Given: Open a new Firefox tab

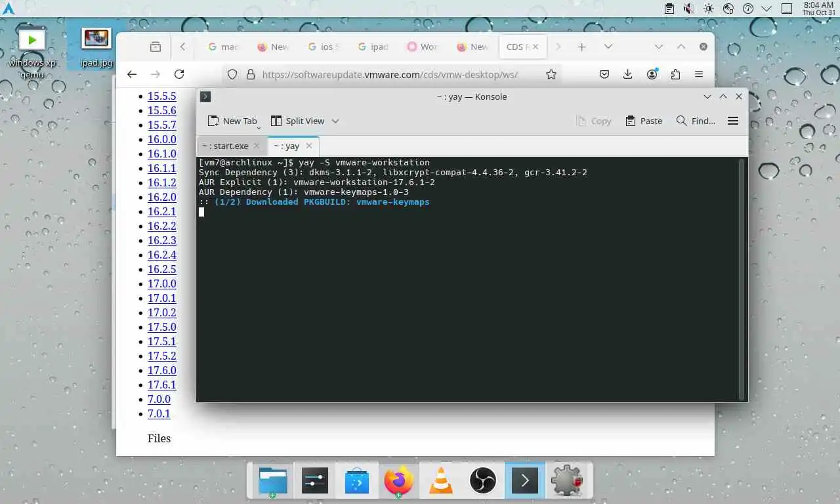Looking at the screenshot, I should [x=581, y=47].
